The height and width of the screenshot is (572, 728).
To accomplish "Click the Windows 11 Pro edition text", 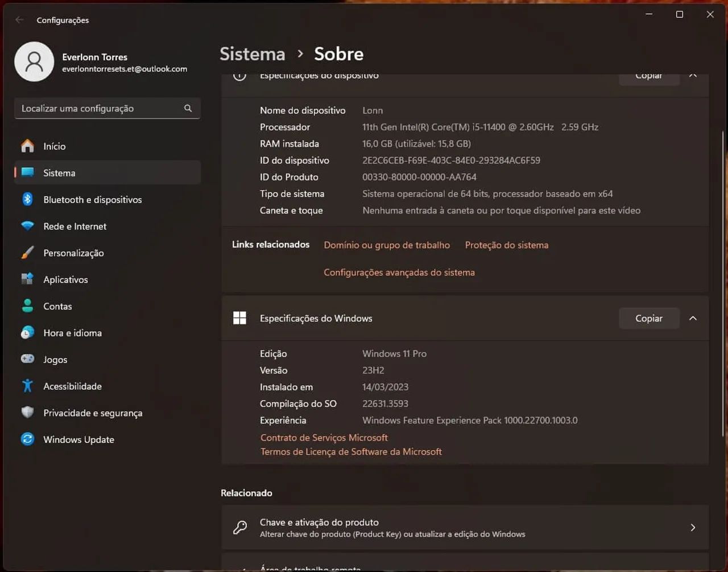I will (x=394, y=353).
